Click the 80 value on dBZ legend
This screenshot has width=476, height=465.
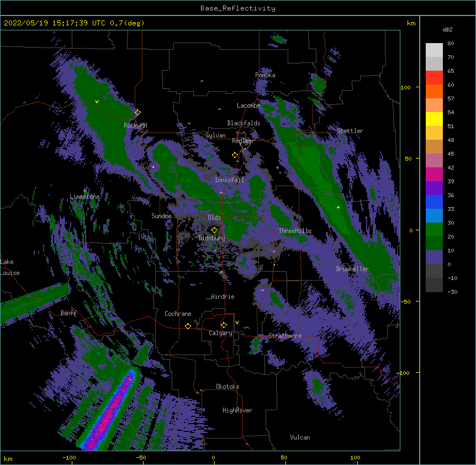451,44
